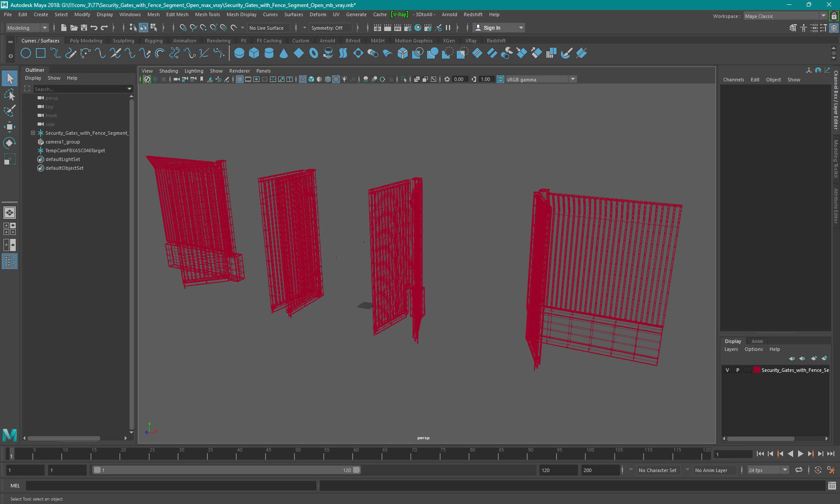Toggle layer visibility V box

coord(728,370)
